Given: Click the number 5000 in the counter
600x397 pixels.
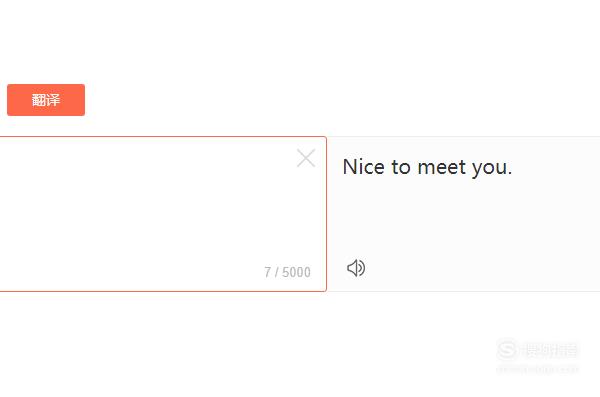Looking at the screenshot, I should point(297,272).
